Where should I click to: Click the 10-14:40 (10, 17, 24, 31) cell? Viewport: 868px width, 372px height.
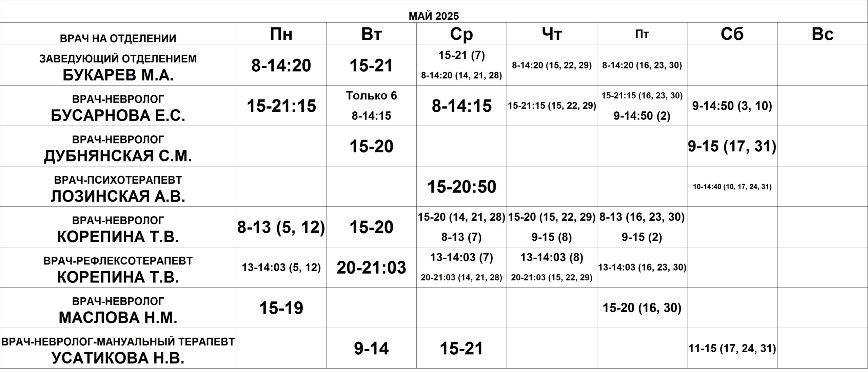click(x=732, y=186)
